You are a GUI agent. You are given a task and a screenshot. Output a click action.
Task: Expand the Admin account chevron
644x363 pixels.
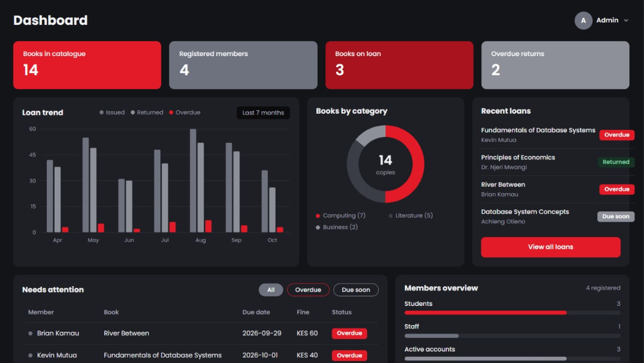pos(626,21)
